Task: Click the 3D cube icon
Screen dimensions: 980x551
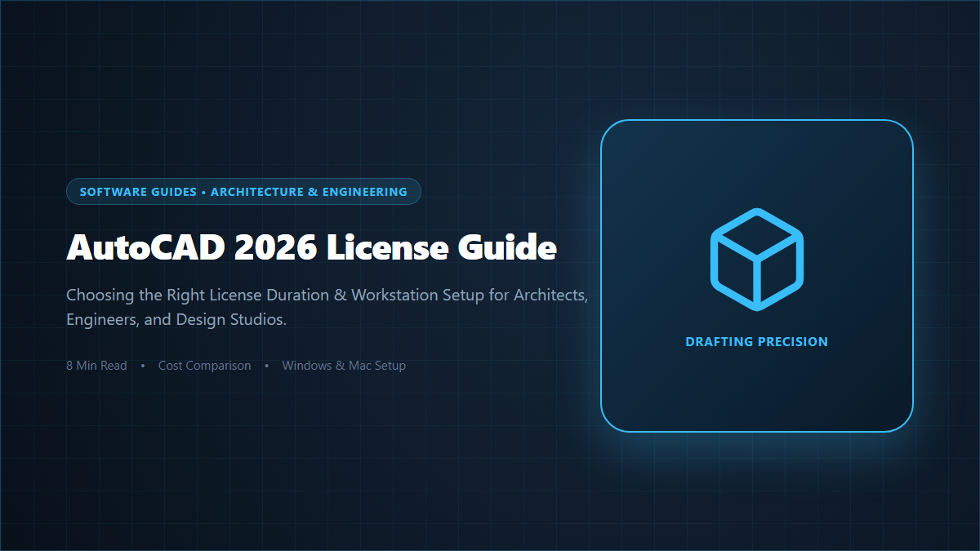Action: (756, 260)
